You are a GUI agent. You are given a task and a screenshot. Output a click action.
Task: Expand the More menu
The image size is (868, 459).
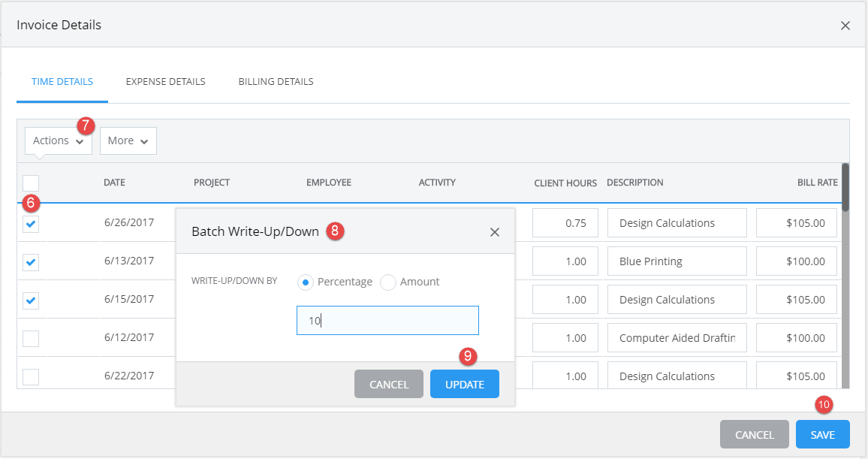point(128,140)
